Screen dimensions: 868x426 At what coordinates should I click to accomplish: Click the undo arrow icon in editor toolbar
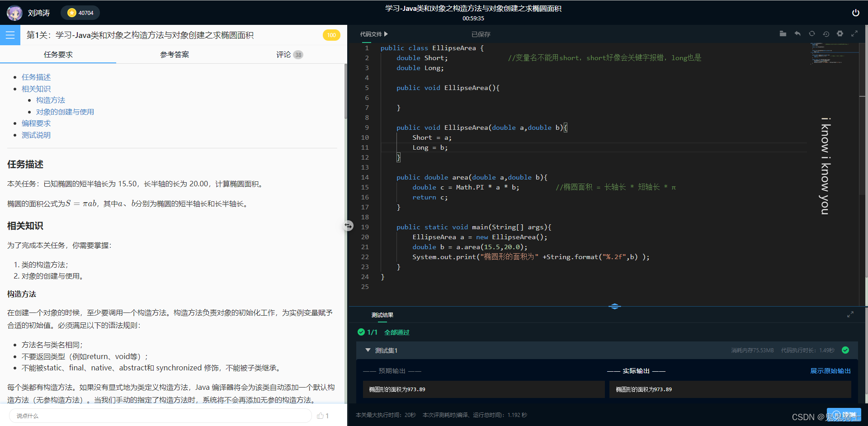pos(797,34)
